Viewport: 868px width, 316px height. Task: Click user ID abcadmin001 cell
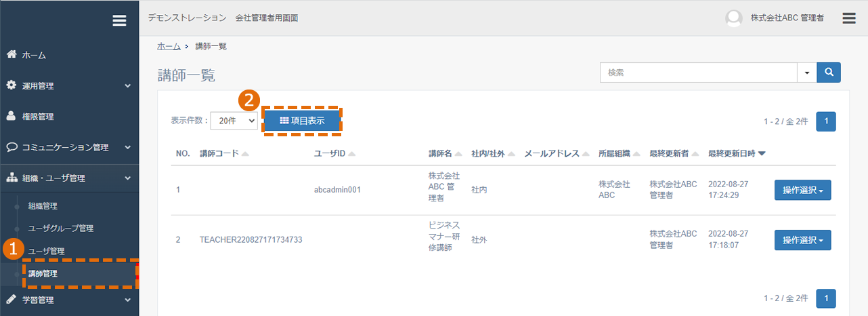(x=337, y=190)
